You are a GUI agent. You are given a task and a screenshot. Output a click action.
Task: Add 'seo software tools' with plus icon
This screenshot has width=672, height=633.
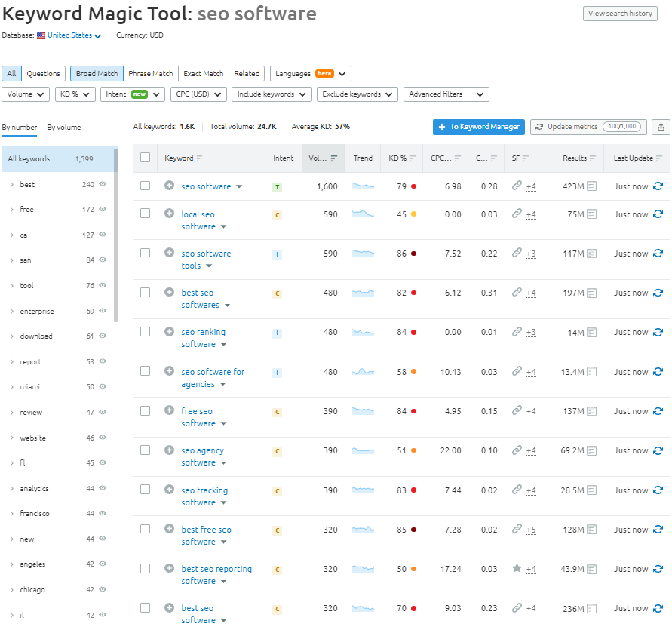point(169,253)
